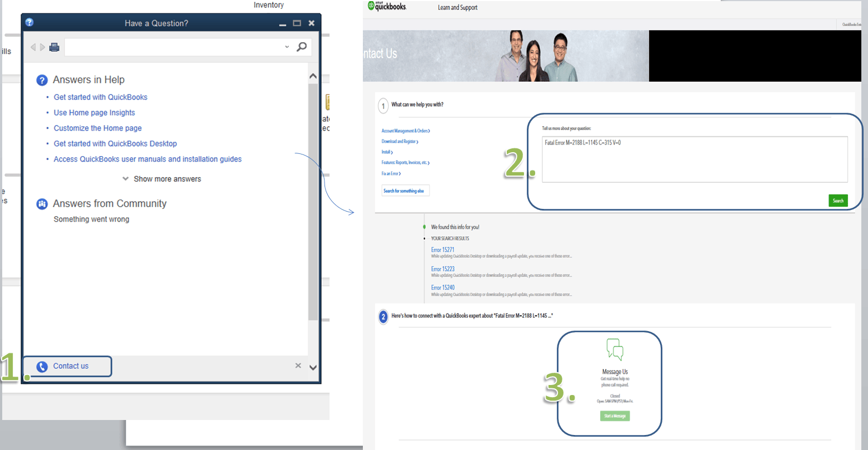
Task: Open the help search box dropdown arrow
Action: pos(287,47)
